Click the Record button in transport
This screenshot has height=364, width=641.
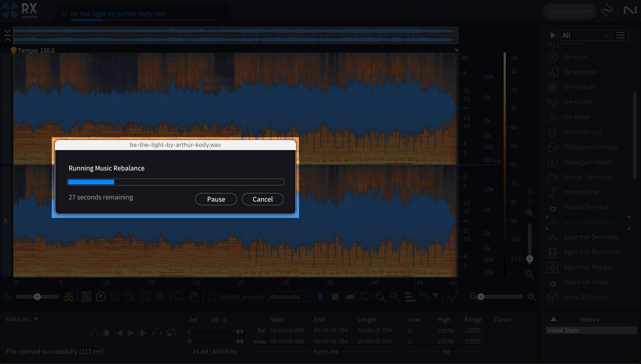click(106, 333)
